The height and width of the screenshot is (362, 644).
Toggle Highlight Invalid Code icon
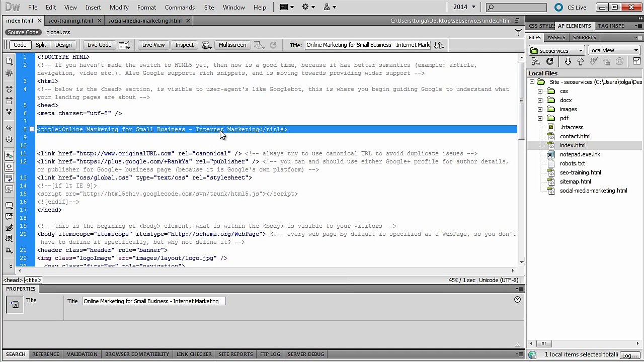(9, 166)
